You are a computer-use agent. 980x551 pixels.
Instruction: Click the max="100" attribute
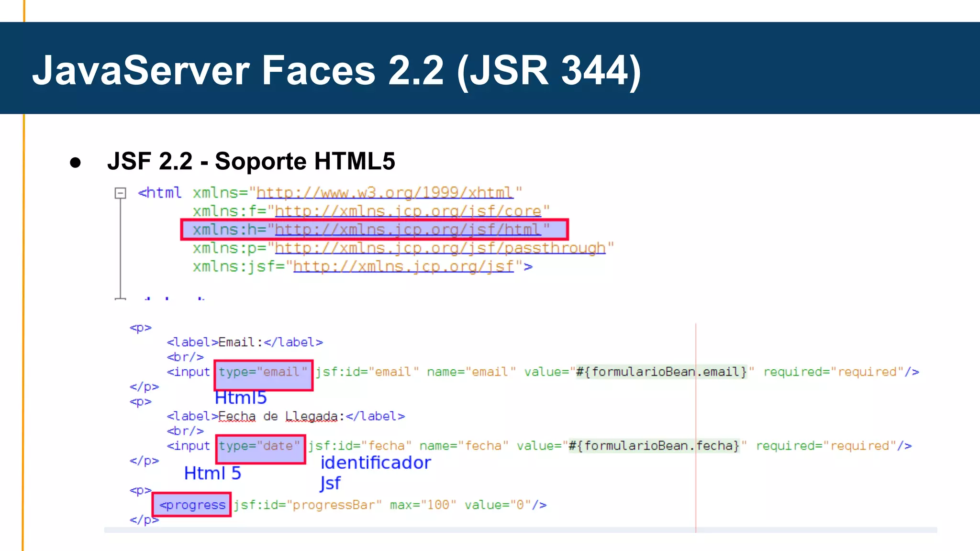423,505
